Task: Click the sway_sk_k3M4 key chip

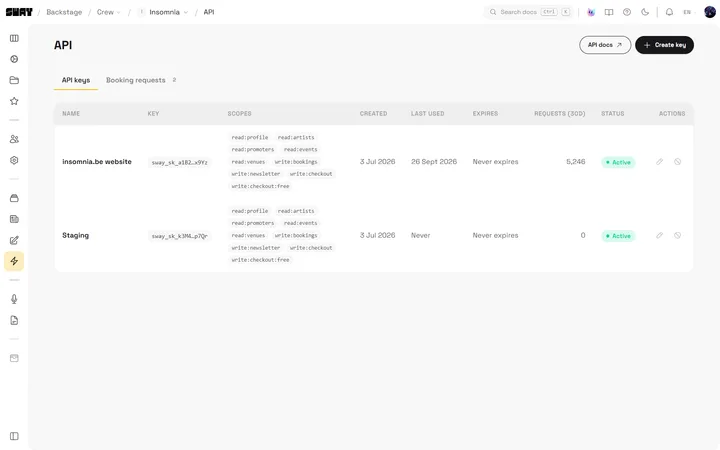Action: [x=180, y=236]
